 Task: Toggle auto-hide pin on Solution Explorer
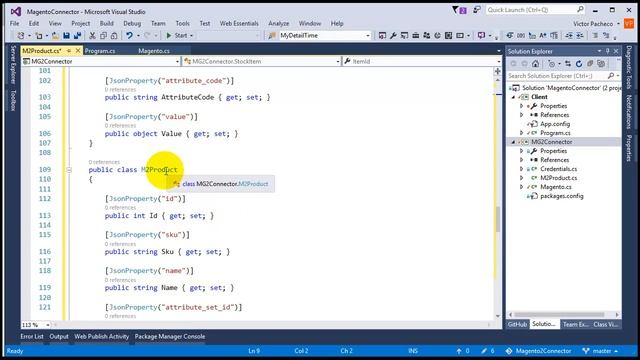coord(608,51)
